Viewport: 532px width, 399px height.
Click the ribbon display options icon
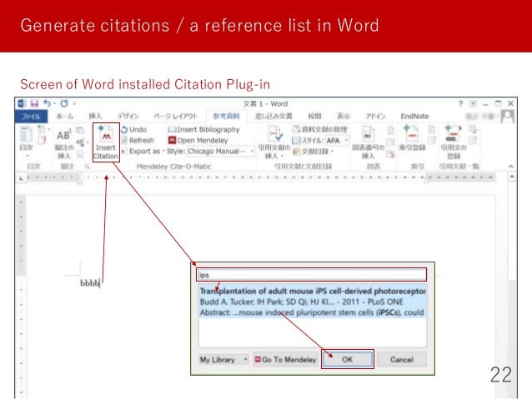coord(474,103)
